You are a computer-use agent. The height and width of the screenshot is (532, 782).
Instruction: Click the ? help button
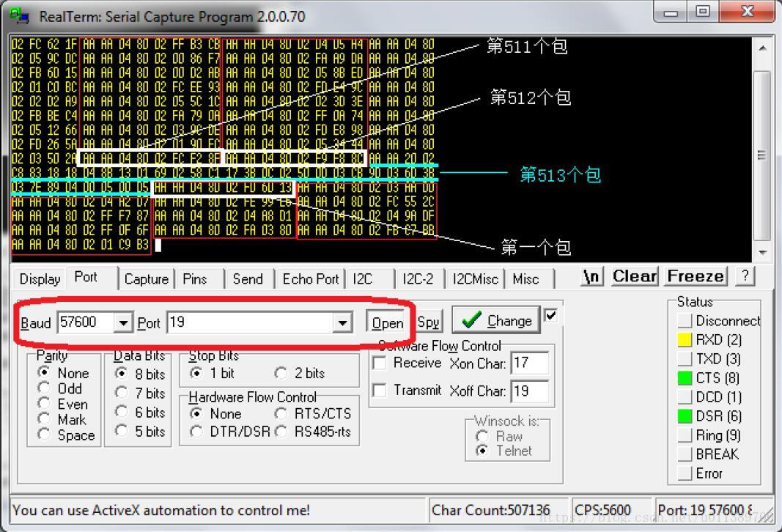click(745, 276)
